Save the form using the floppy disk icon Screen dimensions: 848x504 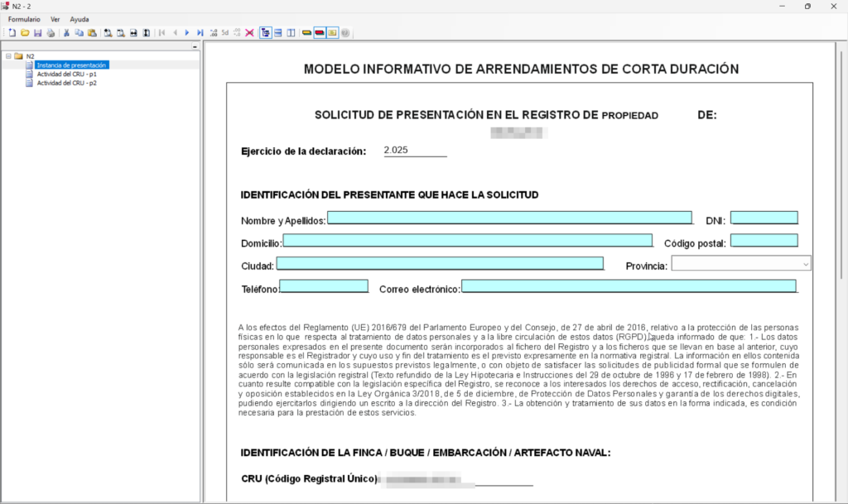[38, 33]
